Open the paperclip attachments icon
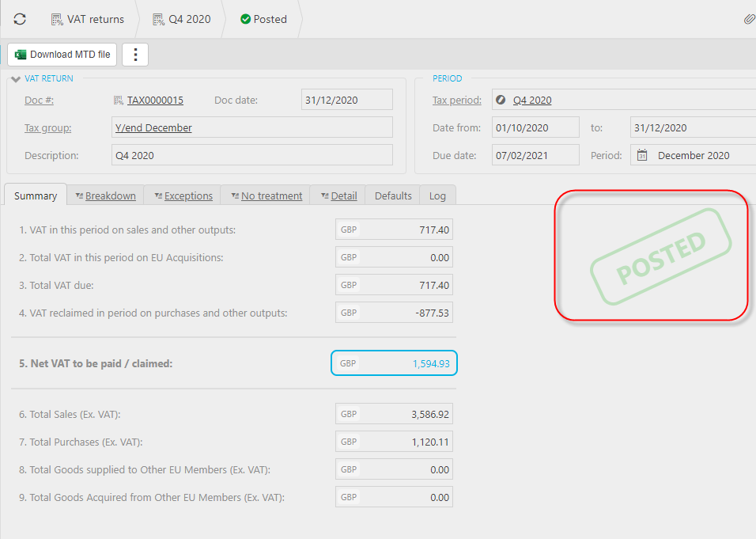 (x=749, y=19)
